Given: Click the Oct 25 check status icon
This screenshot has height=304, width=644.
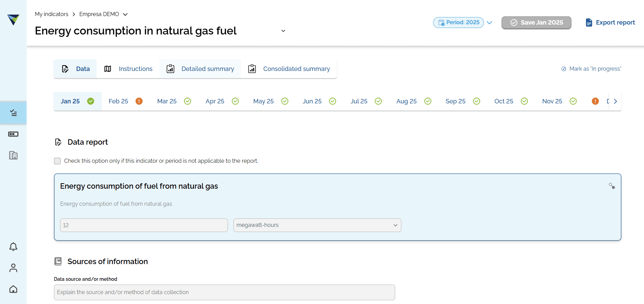Looking at the screenshot, I should tap(524, 101).
